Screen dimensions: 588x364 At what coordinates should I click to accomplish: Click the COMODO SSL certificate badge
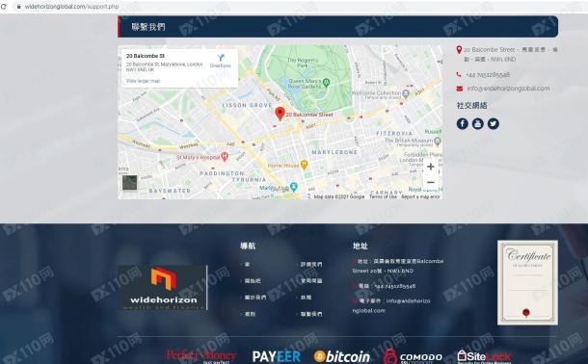(x=413, y=356)
